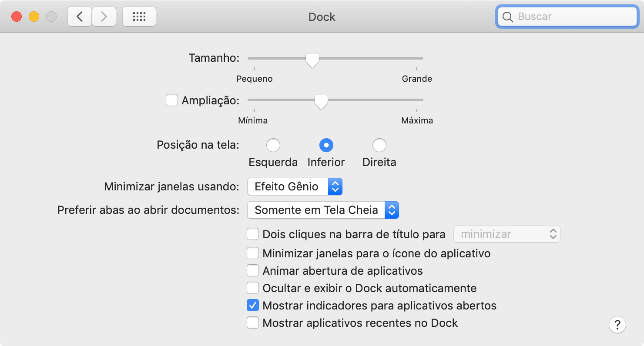Select the Direita position radio button
Viewport: 644px width, 346px height.
pyautogui.click(x=379, y=145)
